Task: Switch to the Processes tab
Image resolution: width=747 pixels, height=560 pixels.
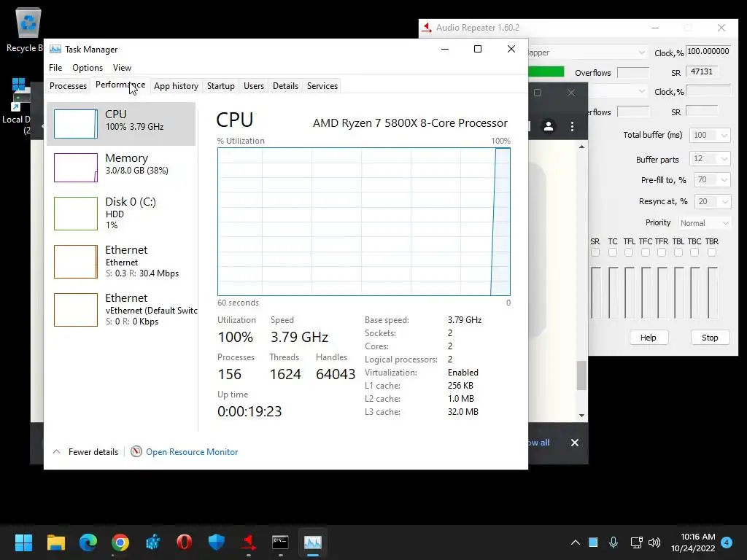Action: [68, 86]
